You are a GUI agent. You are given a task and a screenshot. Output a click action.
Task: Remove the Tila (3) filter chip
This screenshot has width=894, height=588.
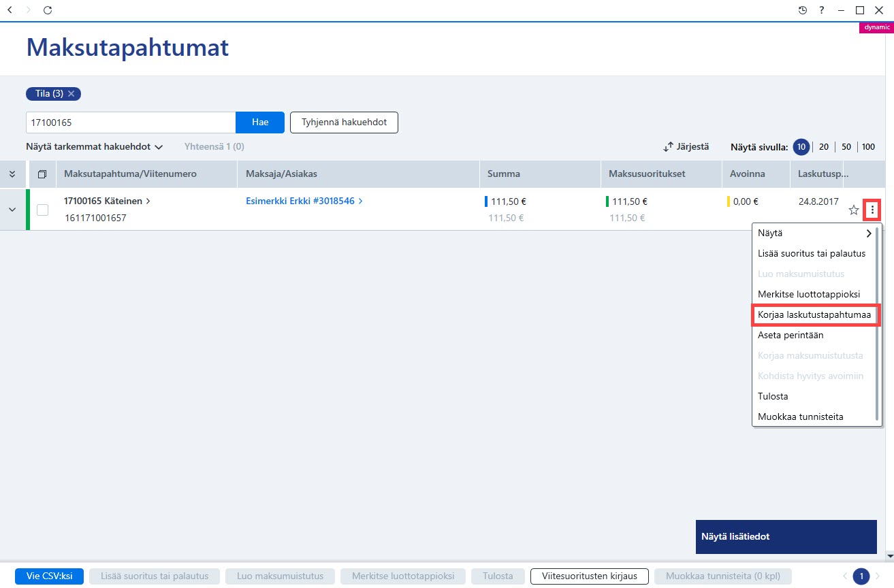tap(71, 94)
